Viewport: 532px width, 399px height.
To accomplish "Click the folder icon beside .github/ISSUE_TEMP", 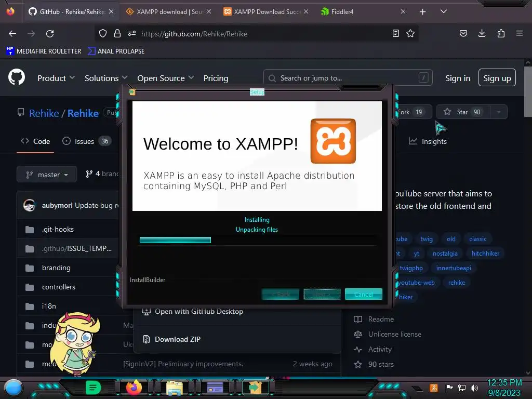I will click(30, 249).
